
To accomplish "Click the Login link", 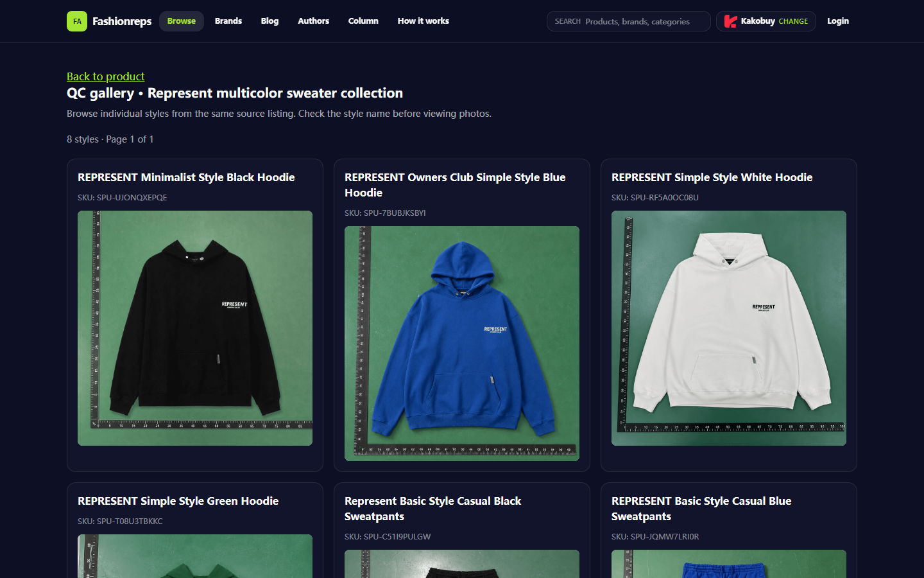I will (838, 21).
